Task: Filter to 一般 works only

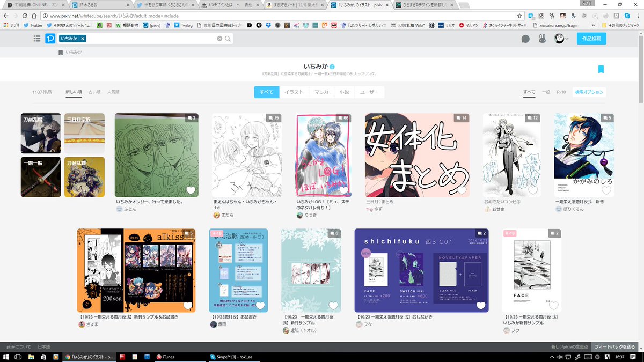Action: (546, 92)
